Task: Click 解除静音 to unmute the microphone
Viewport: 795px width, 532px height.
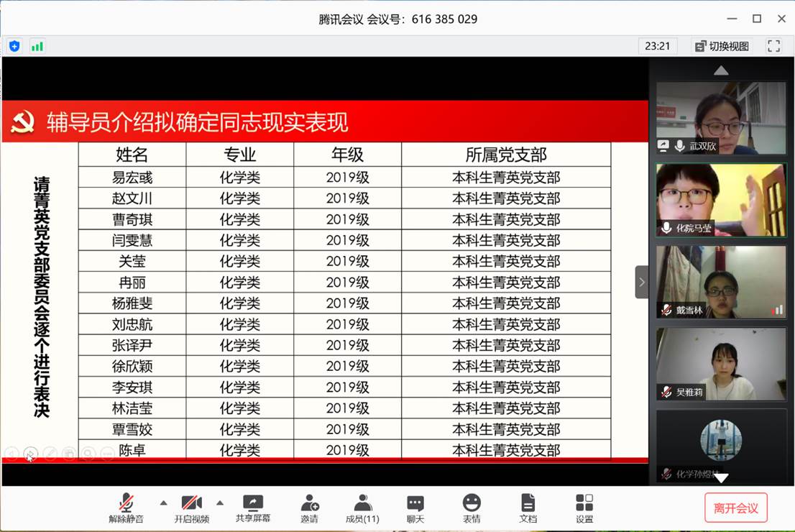Action: click(126, 508)
